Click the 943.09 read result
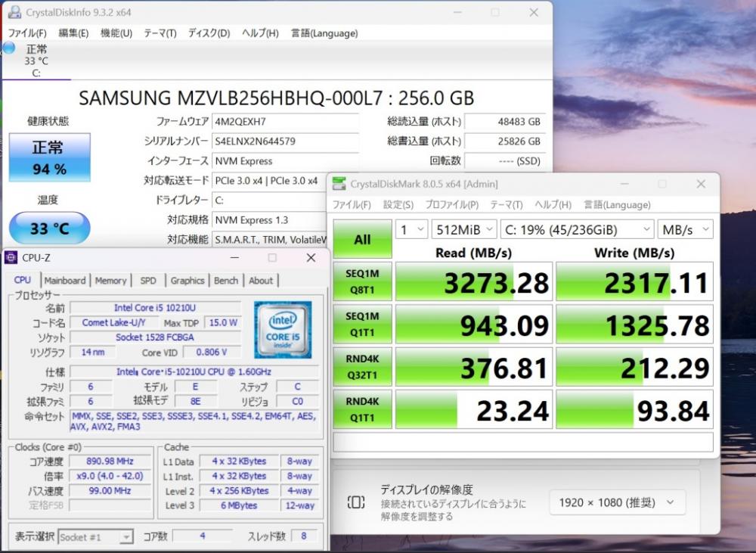This screenshot has height=553, width=756. (473, 325)
